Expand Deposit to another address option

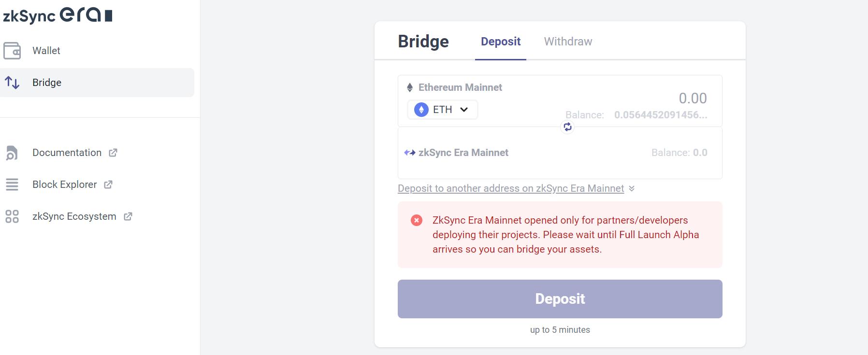510,188
